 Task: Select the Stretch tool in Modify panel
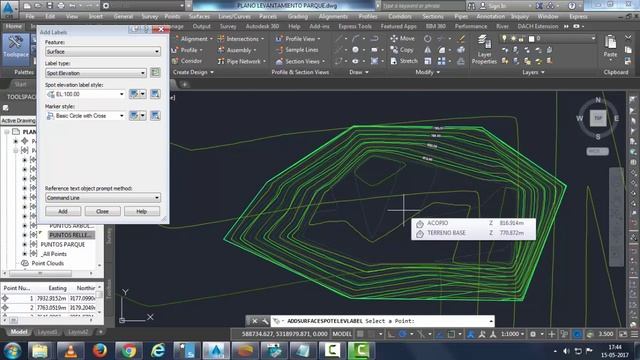coord(404,61)
